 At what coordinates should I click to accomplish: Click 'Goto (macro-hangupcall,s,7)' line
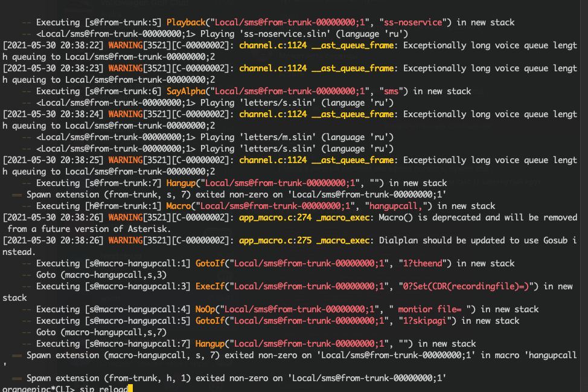click(101, 332)
